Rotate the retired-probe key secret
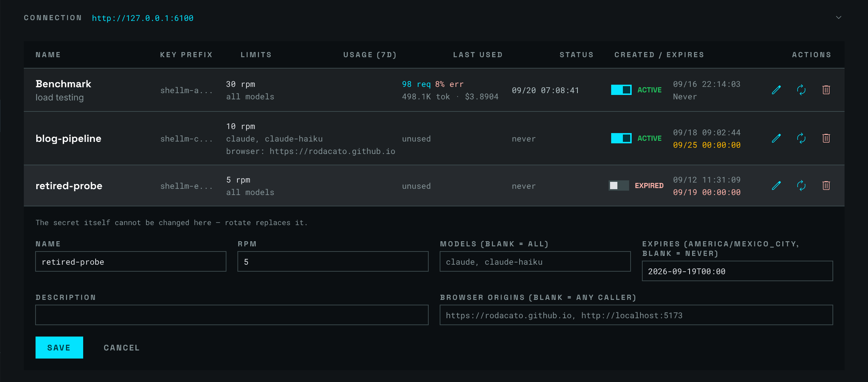Viewport: 868px width, 382px height. [801, 186]
